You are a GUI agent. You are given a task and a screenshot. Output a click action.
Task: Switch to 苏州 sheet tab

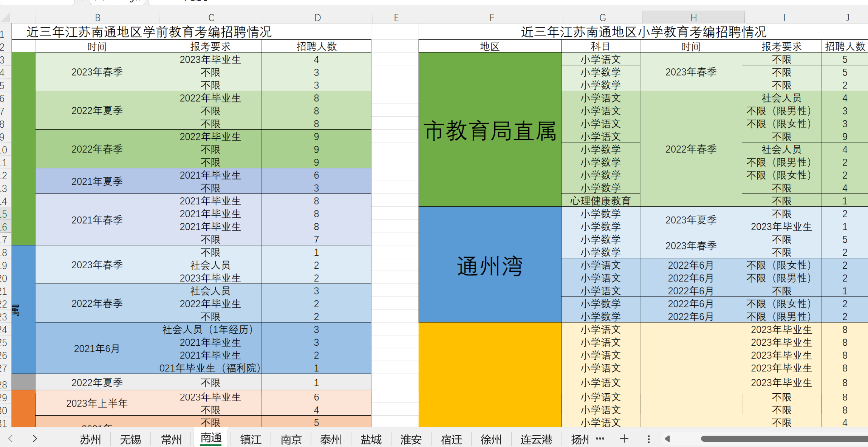click(90, 439)
